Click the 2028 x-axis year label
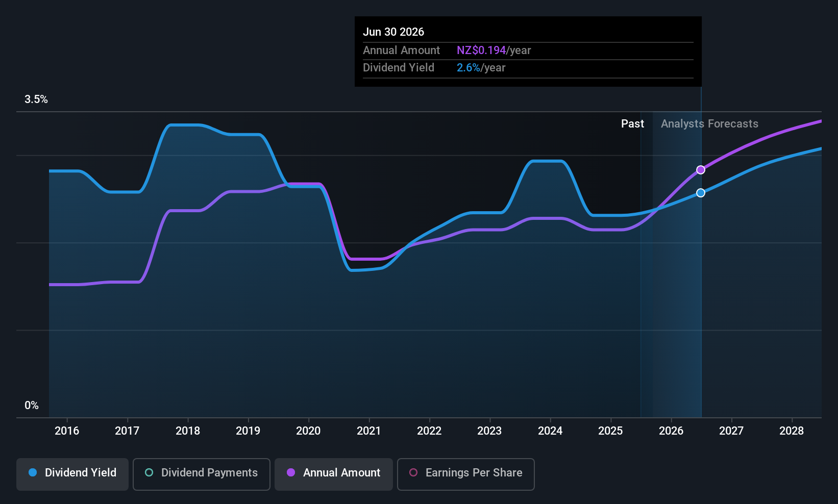The image size is (838, 504). [x=792, y=431]
